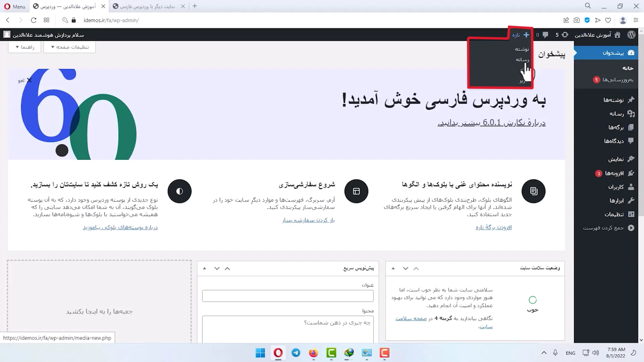This screenshot has width=644, height=362.
Task: Open the updates indicator showing 5
Action: [562, 35]
